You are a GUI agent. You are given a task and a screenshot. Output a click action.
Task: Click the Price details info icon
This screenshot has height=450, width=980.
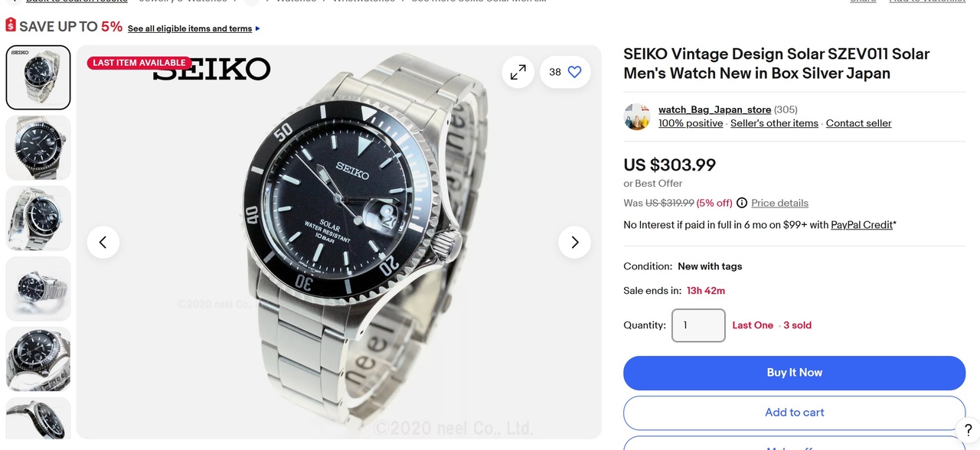742,203
